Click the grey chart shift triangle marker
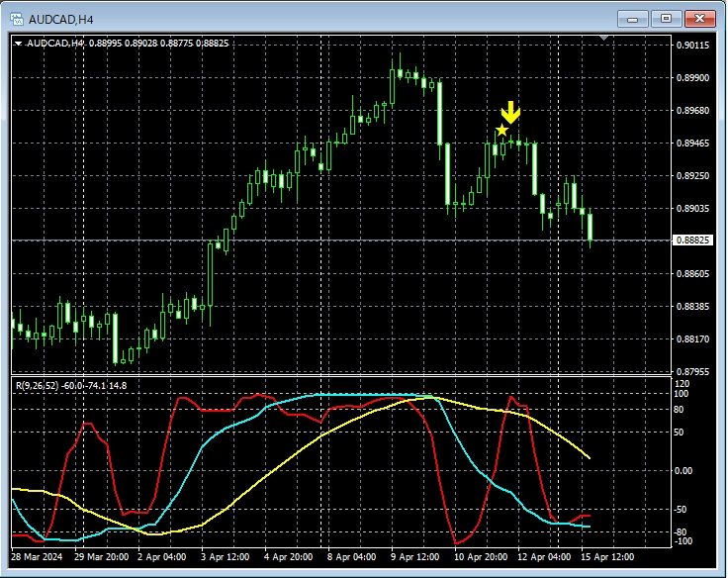The image size is (728, 578). [x=606, y=40]
